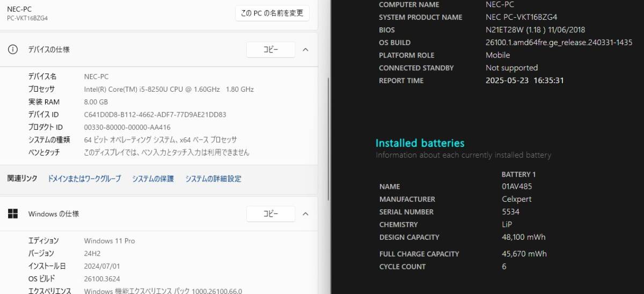This screenshot has height=294, width=644.
Task: Click the rename this PC button
Action: click(272, 13)
